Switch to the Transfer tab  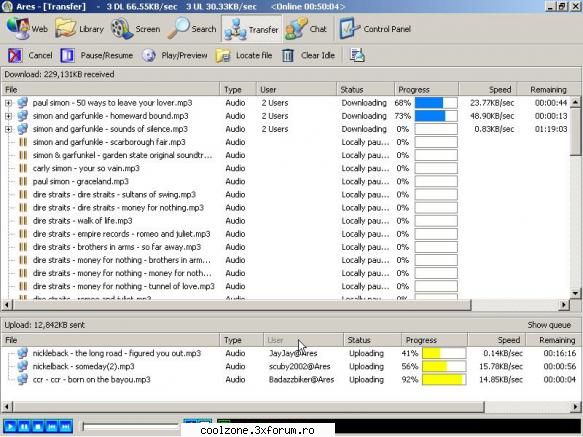(x=252, y=29)
